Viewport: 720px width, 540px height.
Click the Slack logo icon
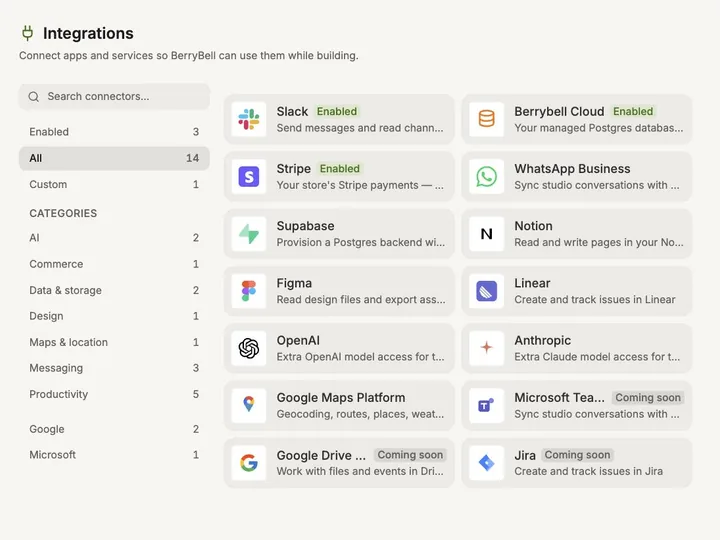249,119
